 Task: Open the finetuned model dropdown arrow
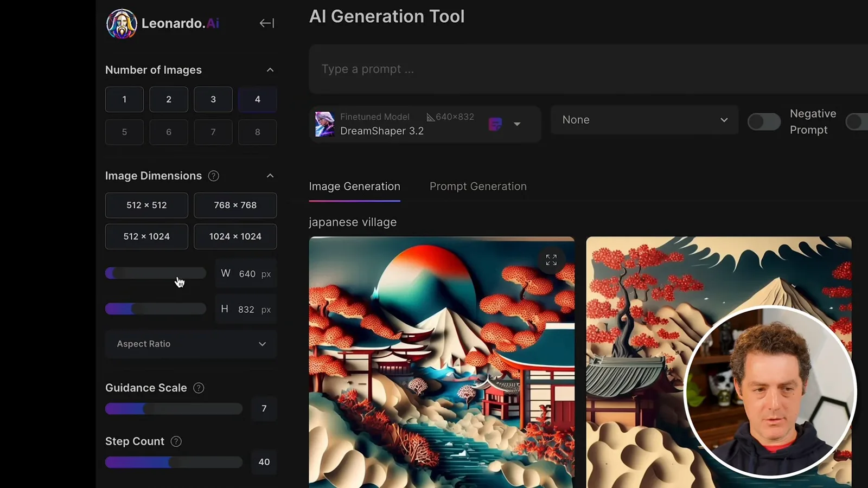517,124
